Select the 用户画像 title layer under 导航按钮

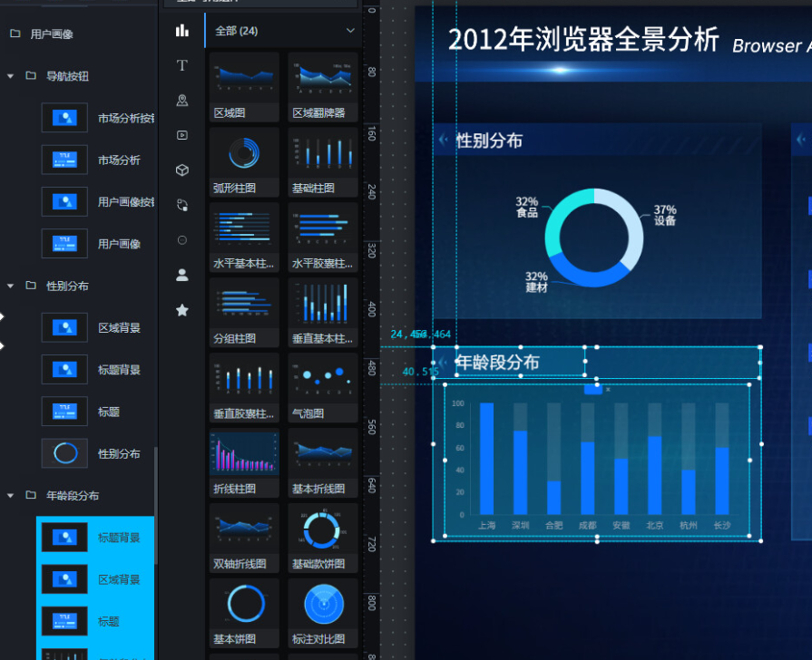[x=96, y=244]
